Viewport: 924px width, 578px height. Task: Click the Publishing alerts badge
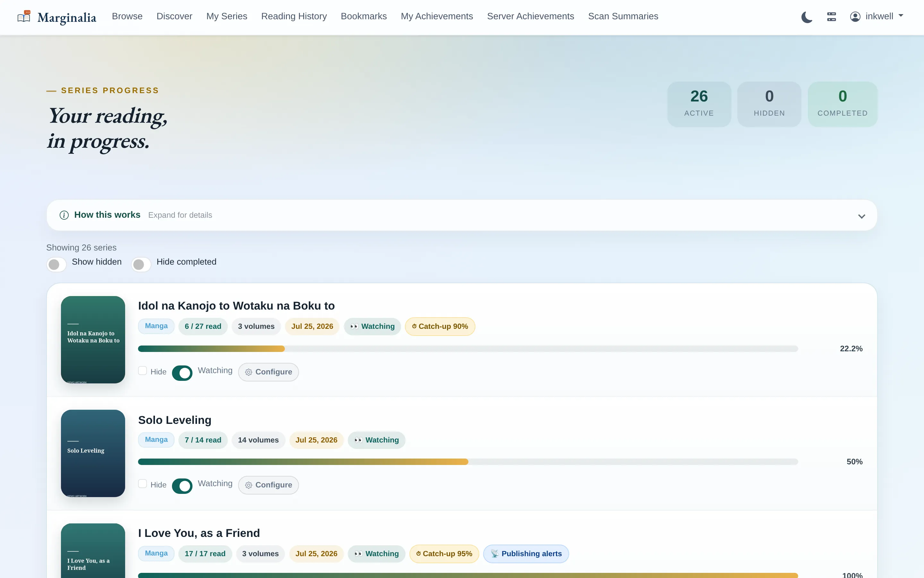526,554
